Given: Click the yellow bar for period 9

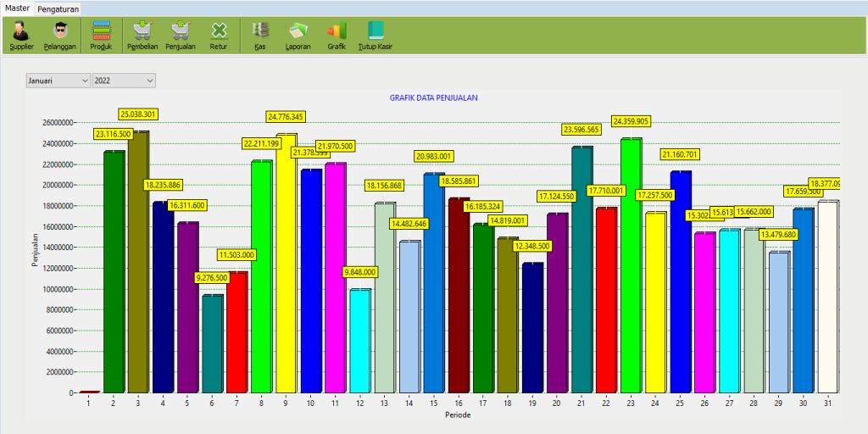Looking at the screenshot, I should pyautogui.click(x=287, y=263).
